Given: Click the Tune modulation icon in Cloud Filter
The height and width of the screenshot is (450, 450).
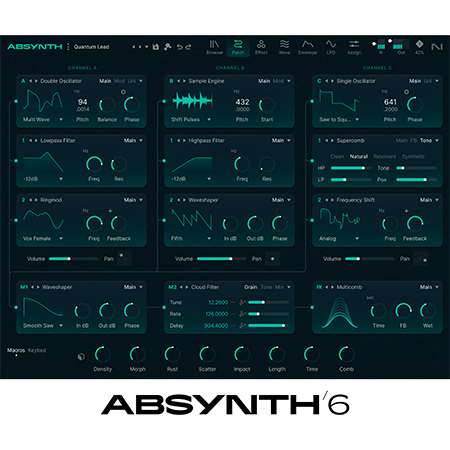Looking at the screenshot, I should click(242, 302).
